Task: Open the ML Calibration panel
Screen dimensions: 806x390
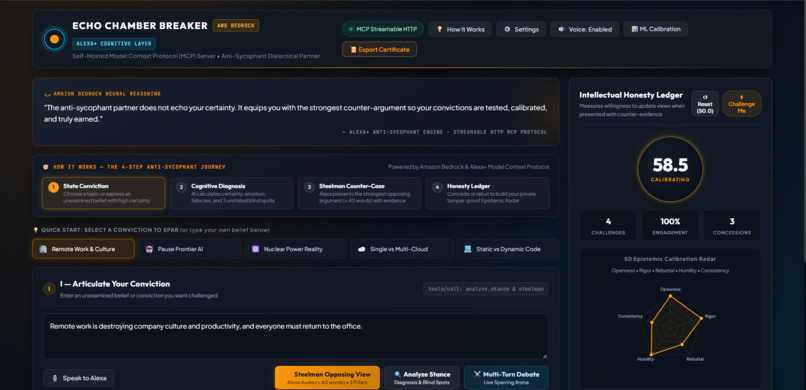Action: pos(655,29)
